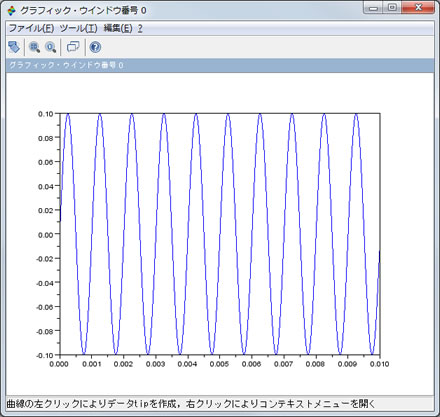Toggle datatip mode with speech-bubble icon
This screenshot has height=417, width=440.
(x=73, y=47)
